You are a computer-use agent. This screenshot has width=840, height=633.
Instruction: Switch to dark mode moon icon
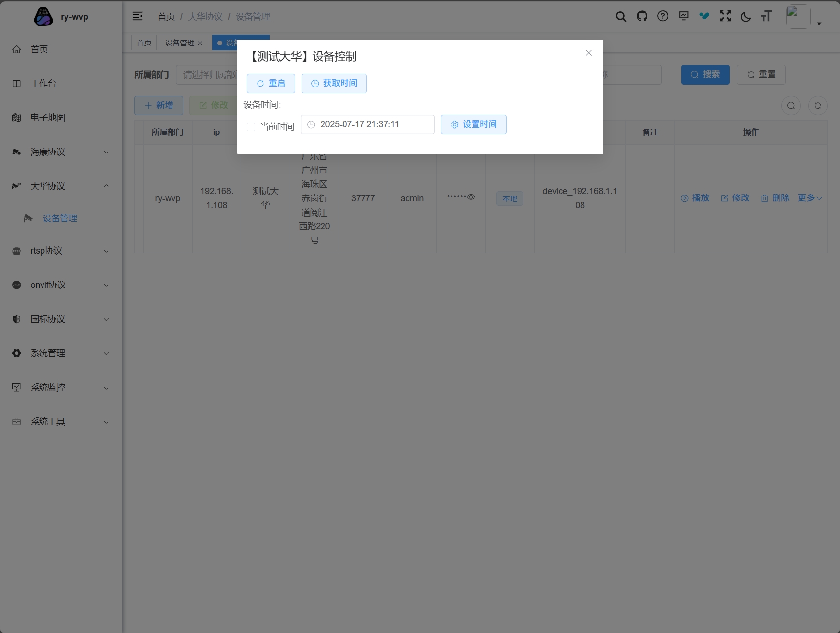745,17
